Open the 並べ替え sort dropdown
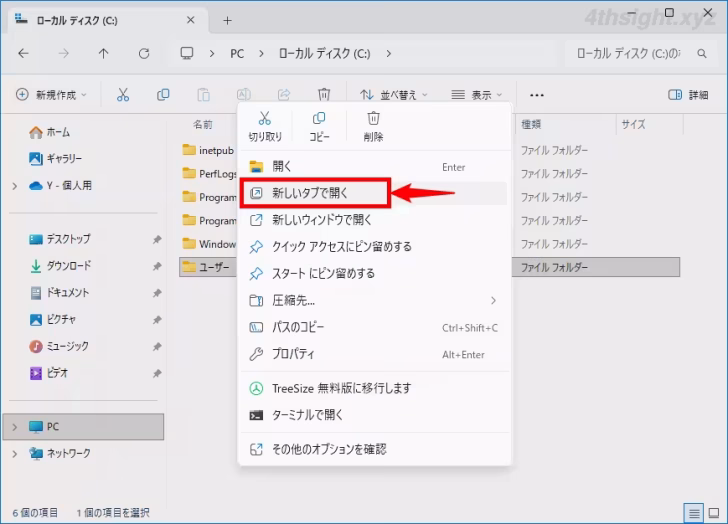 click(x=394, y=95)
